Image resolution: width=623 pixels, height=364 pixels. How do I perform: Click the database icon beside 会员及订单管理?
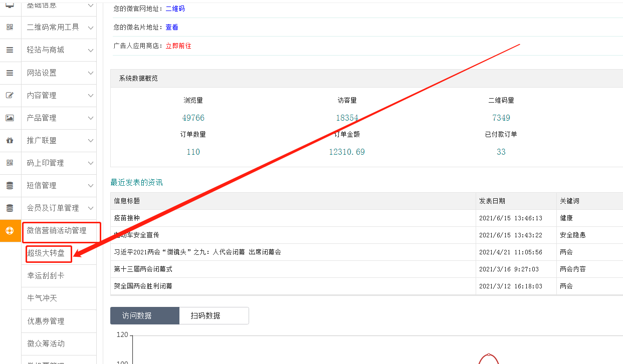(x=10, y=208)
